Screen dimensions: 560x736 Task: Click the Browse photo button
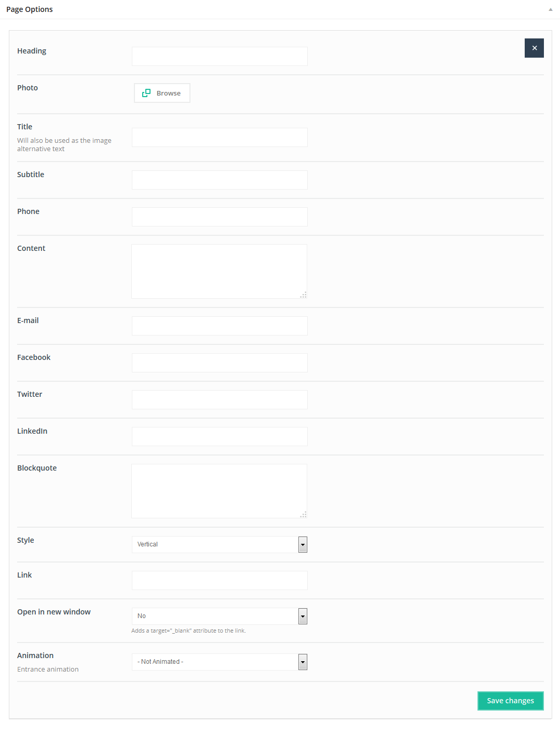[x=162, y=93]
